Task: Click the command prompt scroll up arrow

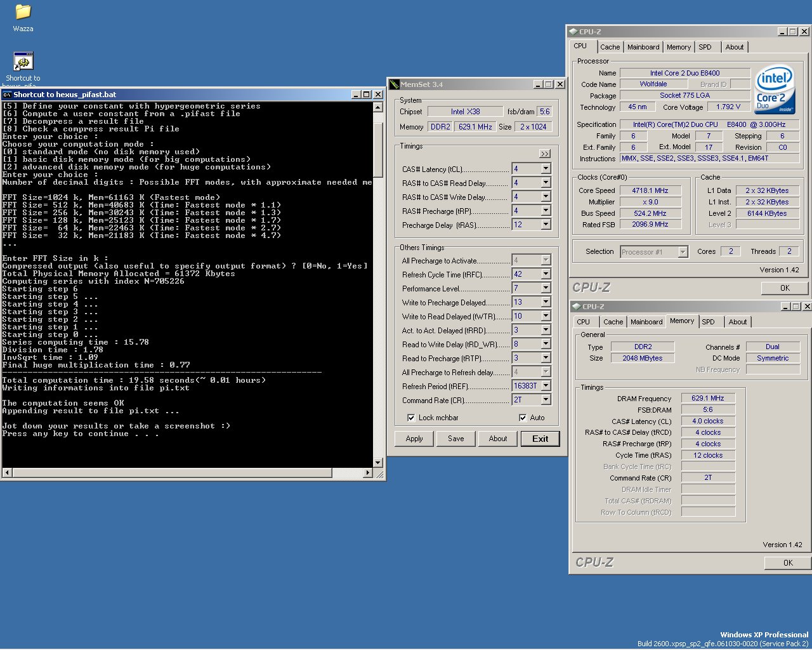Action: point(378,107)
